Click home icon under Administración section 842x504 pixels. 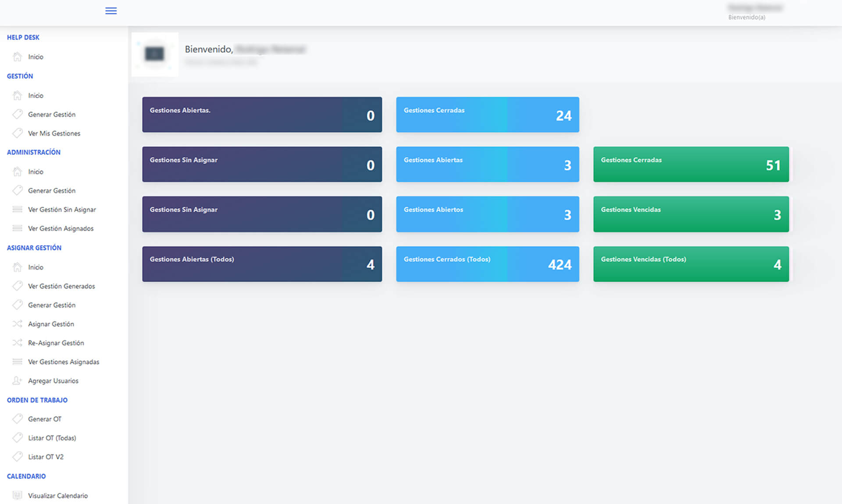[x=18, y=171]
